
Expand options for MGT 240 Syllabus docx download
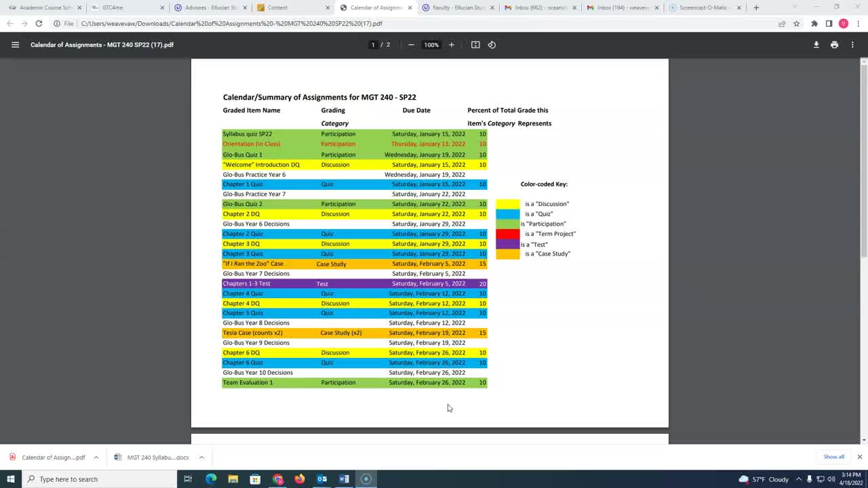[x=201, y=457]
